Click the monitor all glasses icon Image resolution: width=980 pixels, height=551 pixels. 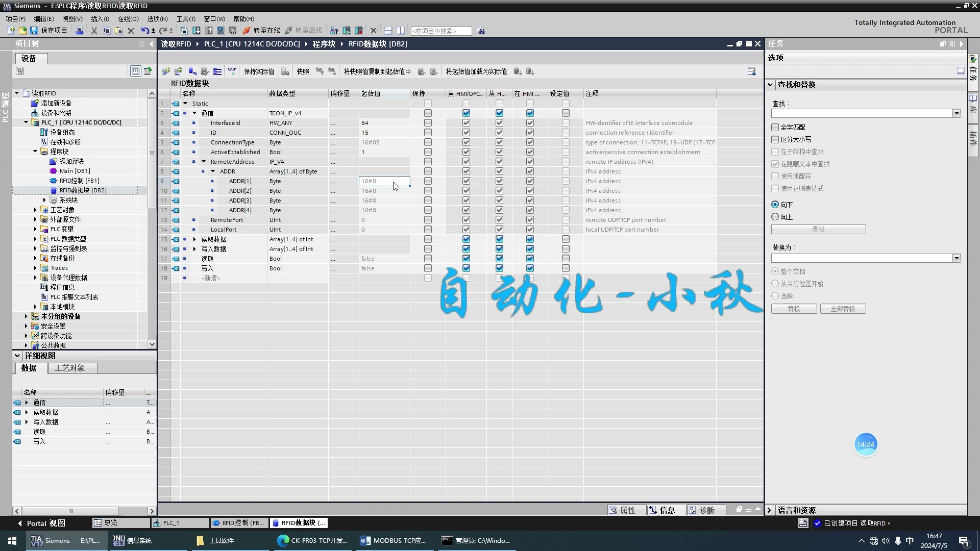tap(232, 71)
